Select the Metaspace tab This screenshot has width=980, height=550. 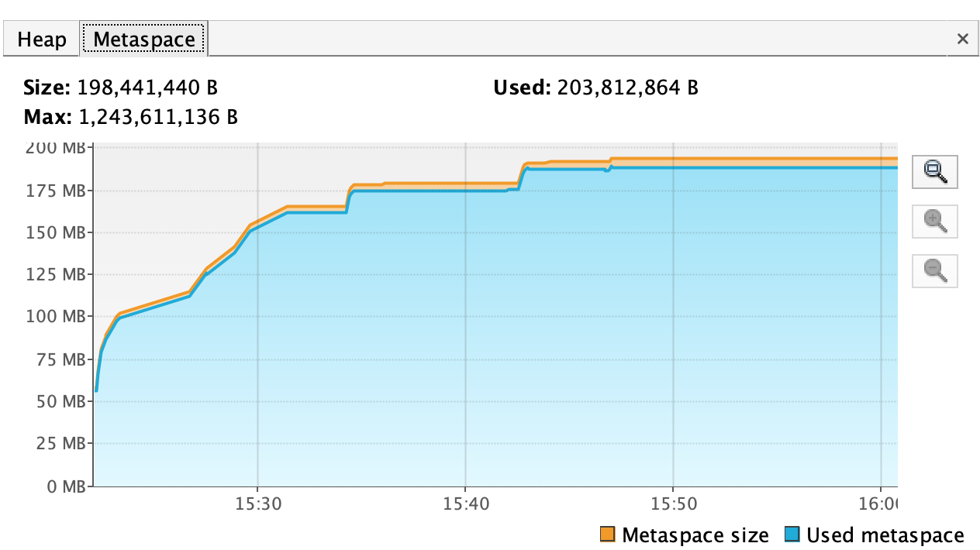(x=143, y=39)
